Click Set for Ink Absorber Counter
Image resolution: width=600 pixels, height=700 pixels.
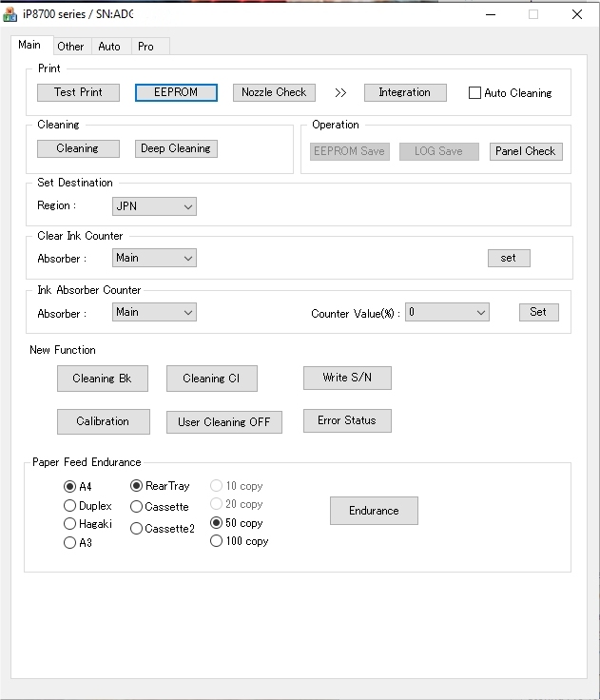pos(538,312)
